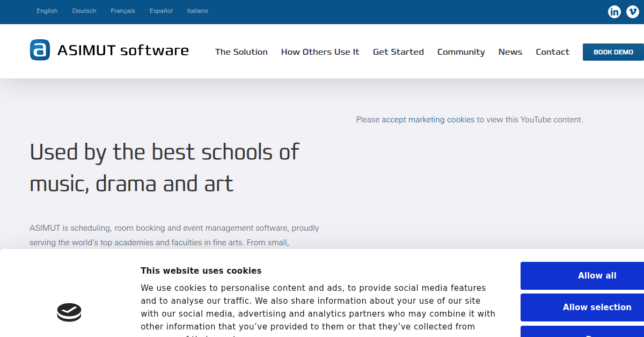Allow all cookies
This screenshot has width=644, height=337.
597,275
